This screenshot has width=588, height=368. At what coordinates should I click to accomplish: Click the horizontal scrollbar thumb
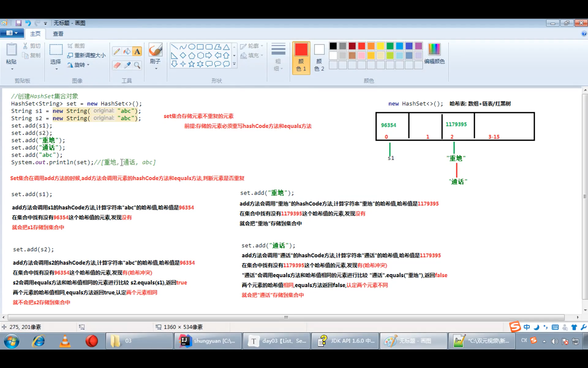(286, 317)
